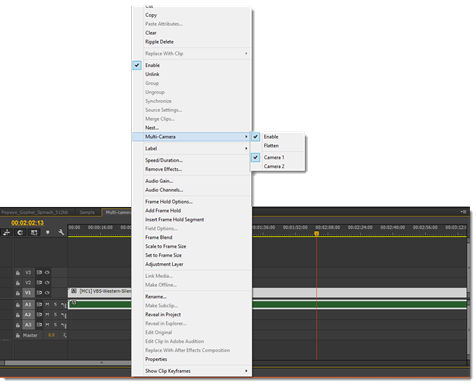476x384 pixels.
Task: Click multi-camera badge on V1 clip
Action: [x=74, y=291]
